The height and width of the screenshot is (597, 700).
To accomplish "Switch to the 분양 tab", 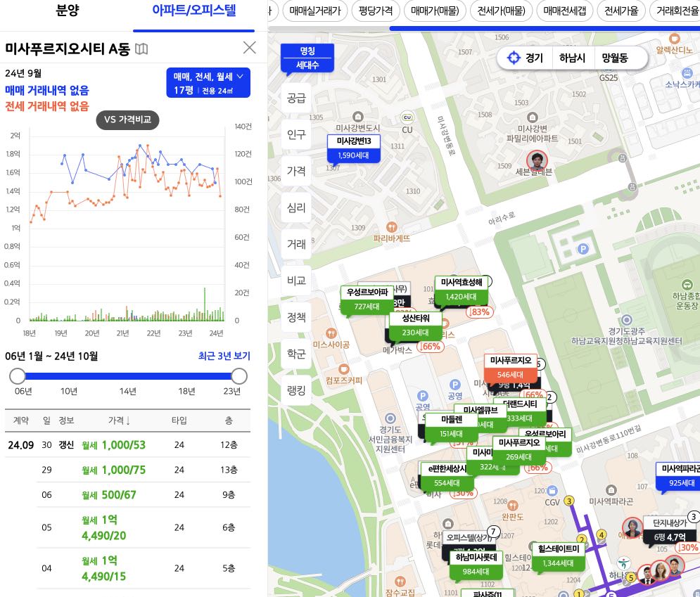I will 67,11.
